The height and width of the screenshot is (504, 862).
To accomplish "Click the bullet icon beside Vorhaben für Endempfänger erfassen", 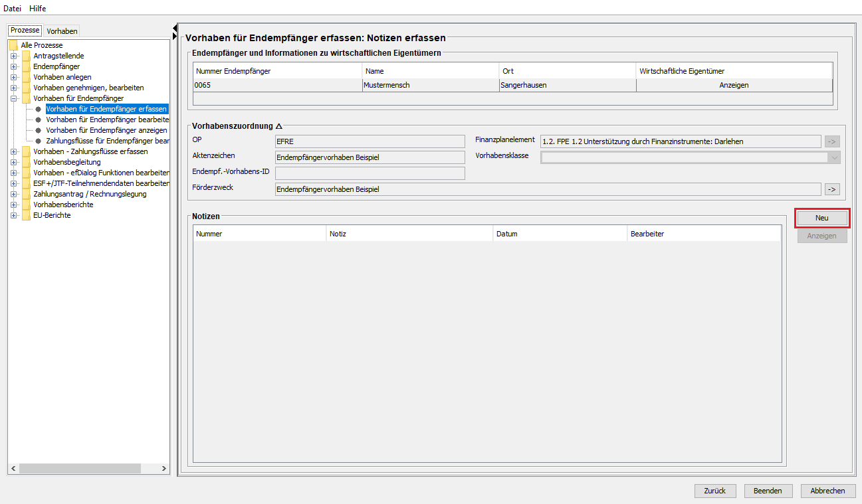I will pyautogui.click(x=39, y=109).
